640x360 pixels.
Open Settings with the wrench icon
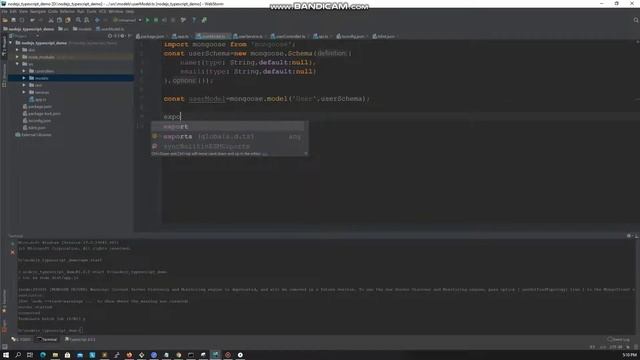pos(183,20)
